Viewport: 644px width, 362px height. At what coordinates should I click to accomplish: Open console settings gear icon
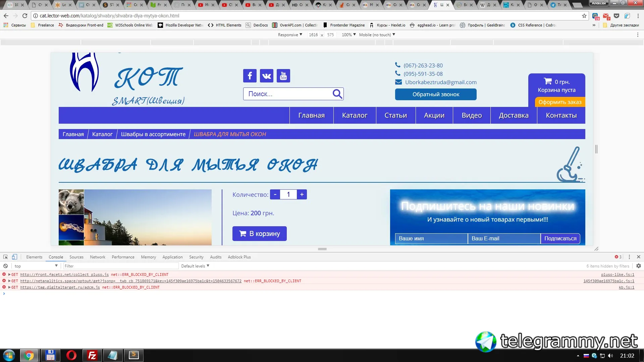[638, 266]
